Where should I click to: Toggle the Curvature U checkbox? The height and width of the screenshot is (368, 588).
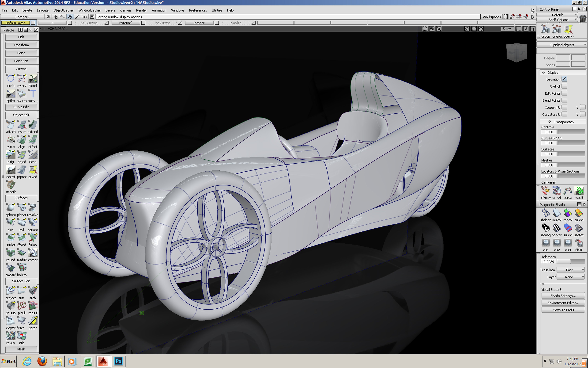pyautogui.click(x=564, y=114)
